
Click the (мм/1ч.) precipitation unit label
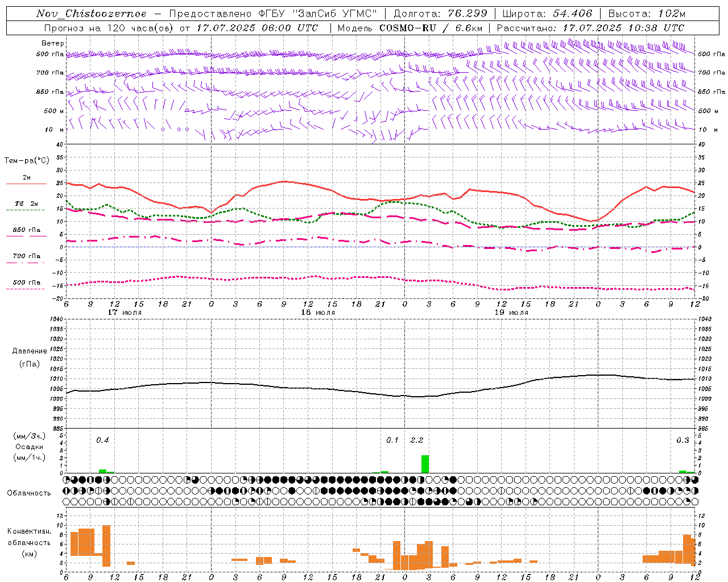click(30, 458)
